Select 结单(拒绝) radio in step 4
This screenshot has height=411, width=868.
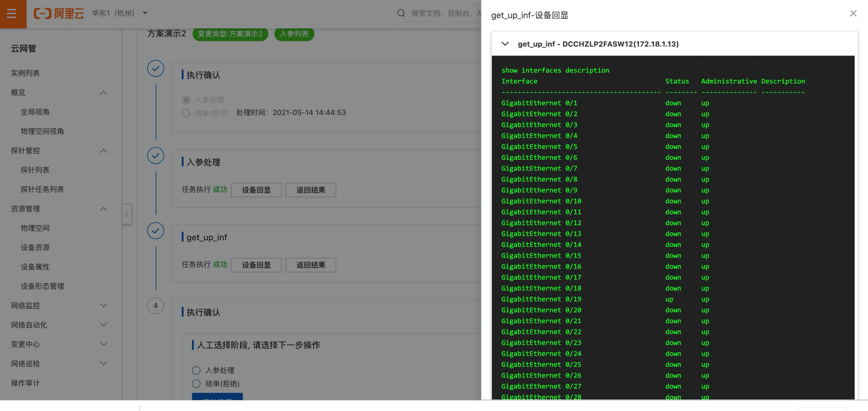point(196,384)
